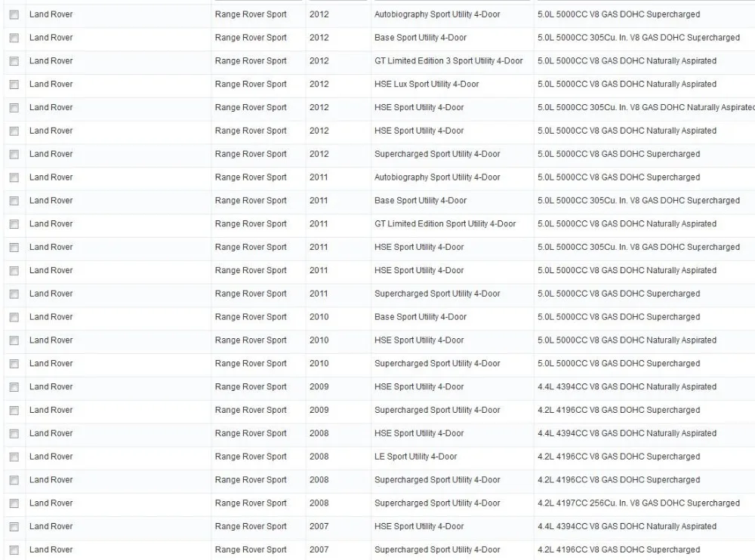Tick the checkbox for the 4197CC engine row
The height and width of the screenshot is (560, 755).
point(14,503)
